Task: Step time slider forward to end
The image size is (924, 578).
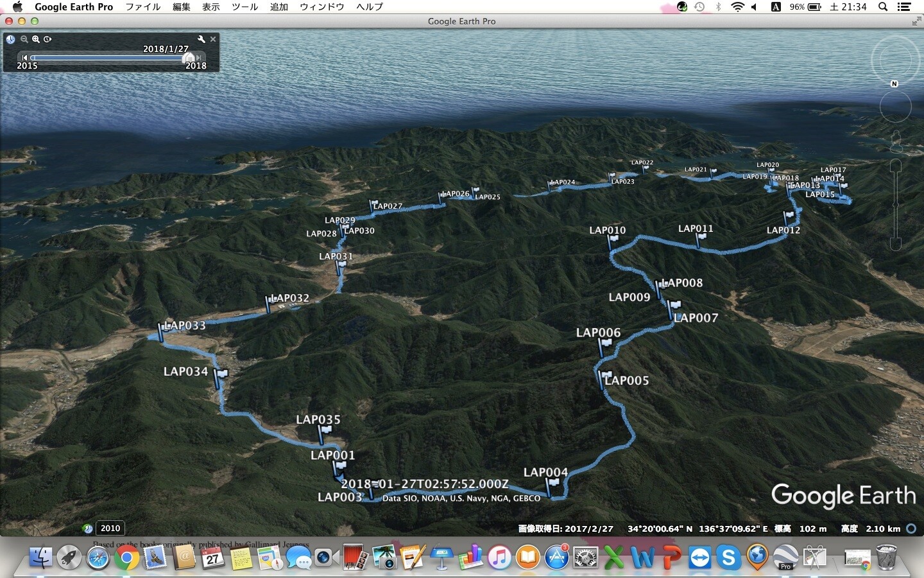Action: click(199, 58)
